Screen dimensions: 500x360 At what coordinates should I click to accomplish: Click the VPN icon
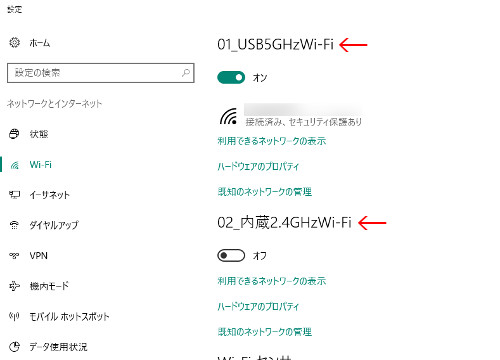coord(14,256)
